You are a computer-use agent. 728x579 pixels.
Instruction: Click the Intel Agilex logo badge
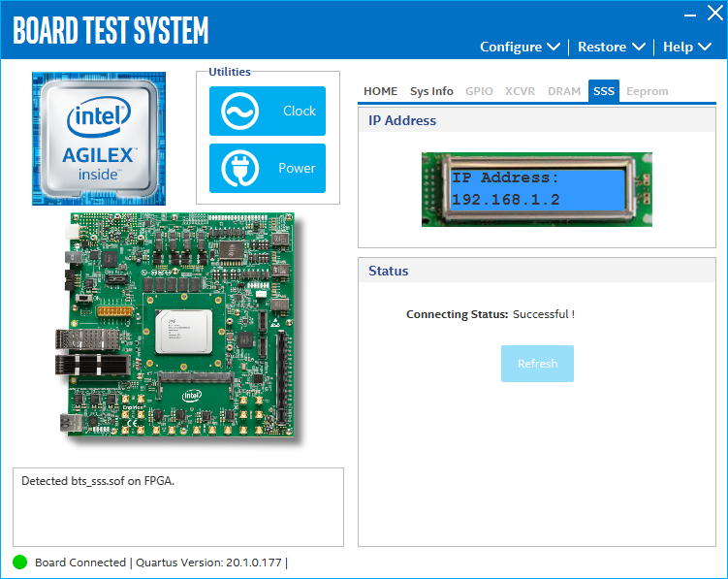pyautogui.click(x=99, y=139)
